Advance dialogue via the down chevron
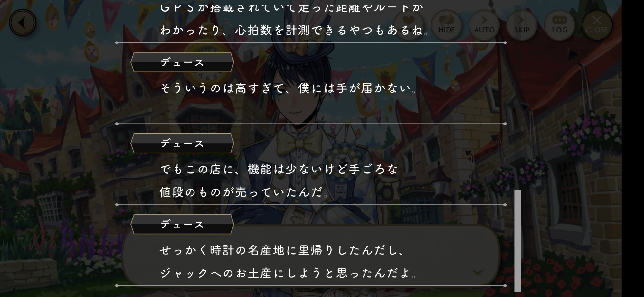The width and height of the screenshot is (644, 297). tap(478, 273)
